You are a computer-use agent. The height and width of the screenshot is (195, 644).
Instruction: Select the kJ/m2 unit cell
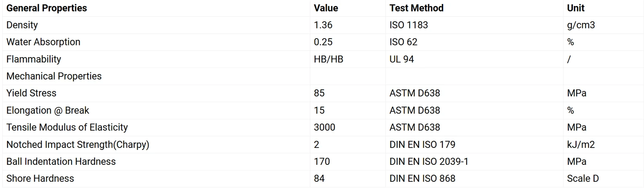coord(581,144)
